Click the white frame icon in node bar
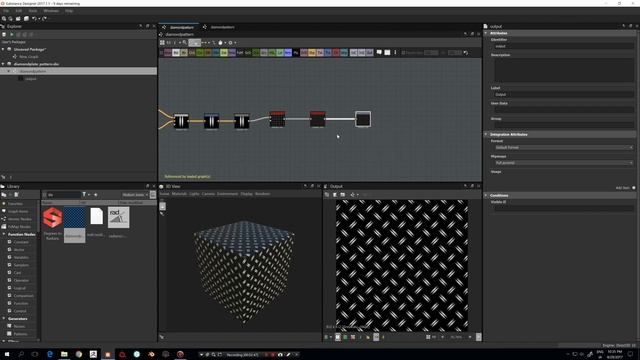Screen dimensions: 640x360 pos(387,53)
